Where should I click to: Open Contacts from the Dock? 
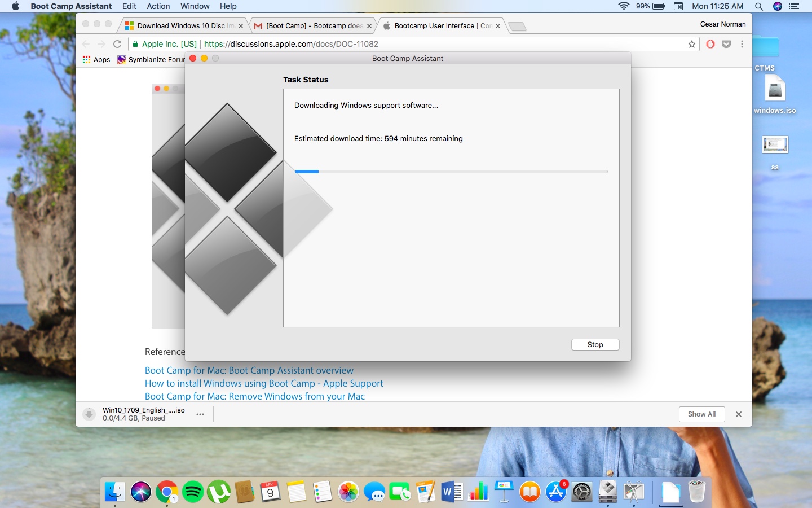[x=245, y=492]
